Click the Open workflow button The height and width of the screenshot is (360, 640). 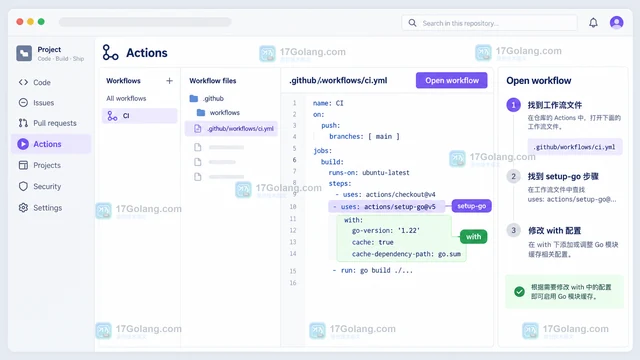[x=452, y=80]
